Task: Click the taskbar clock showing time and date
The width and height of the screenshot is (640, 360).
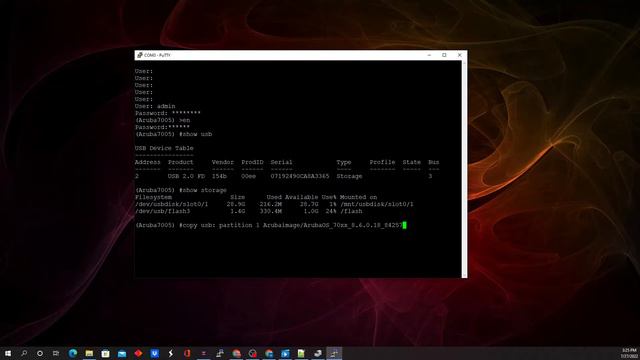Action: [629, 353]
